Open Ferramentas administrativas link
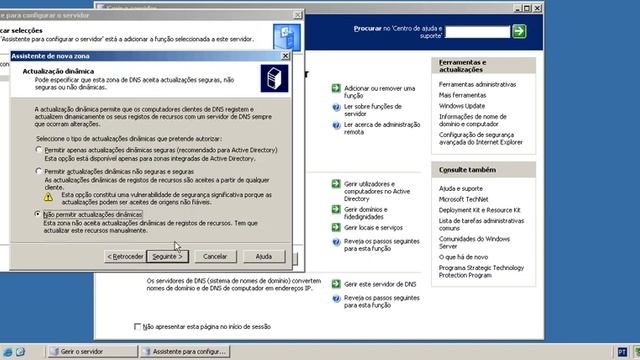 tap(477, 84)
